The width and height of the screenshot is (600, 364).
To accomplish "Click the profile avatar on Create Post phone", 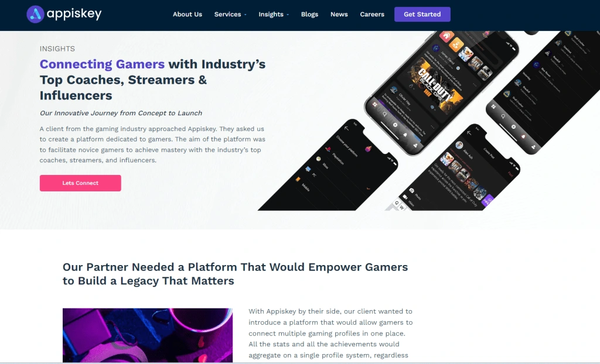I will (x=459, y=145).
